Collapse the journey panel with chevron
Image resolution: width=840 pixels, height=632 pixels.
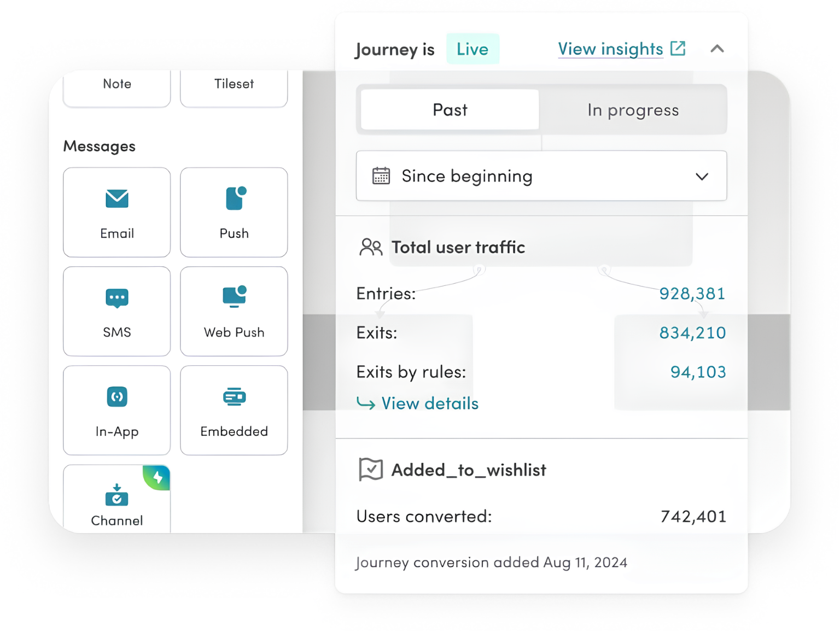click(x=717, y=49)
